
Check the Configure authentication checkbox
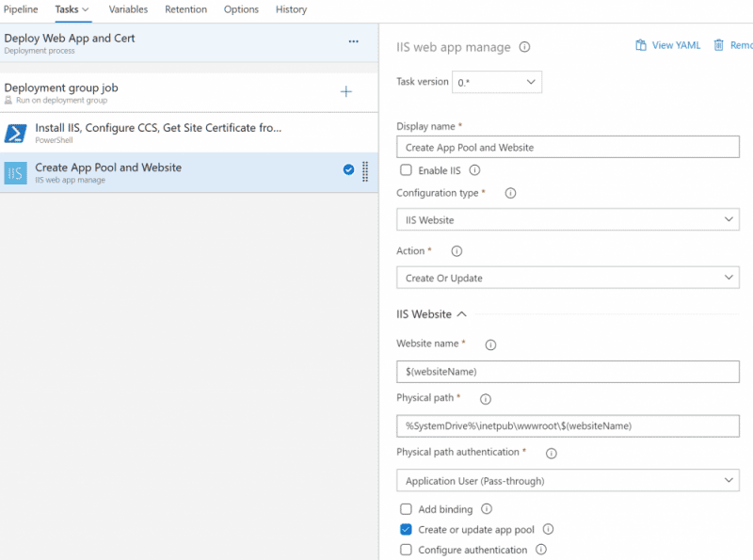[x=406, y=550]
